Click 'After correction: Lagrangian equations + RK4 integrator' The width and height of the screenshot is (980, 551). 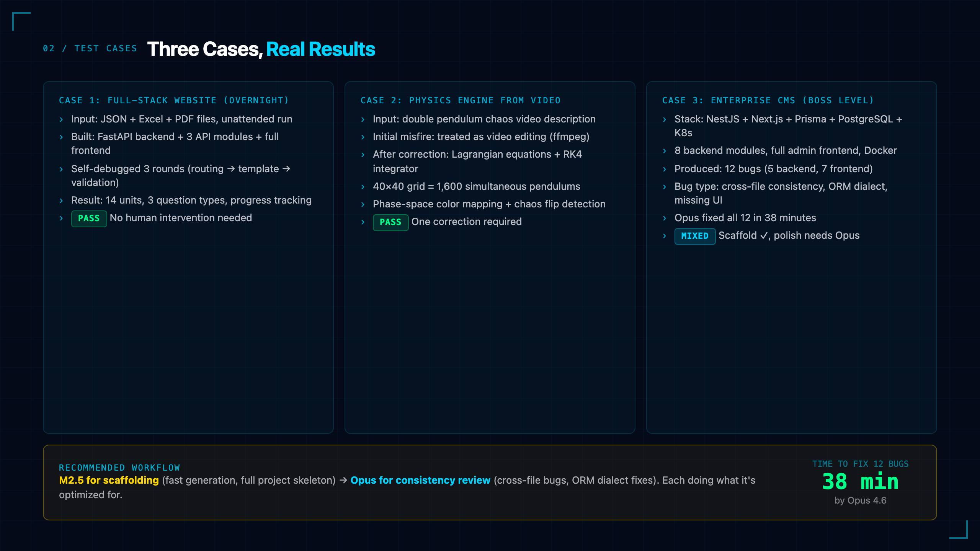pos(477,161)
